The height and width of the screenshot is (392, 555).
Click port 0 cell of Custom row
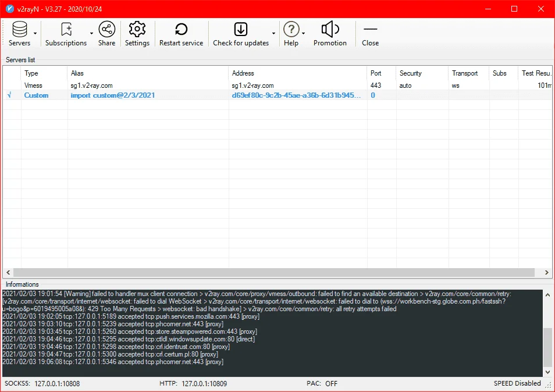pos(373,95)
